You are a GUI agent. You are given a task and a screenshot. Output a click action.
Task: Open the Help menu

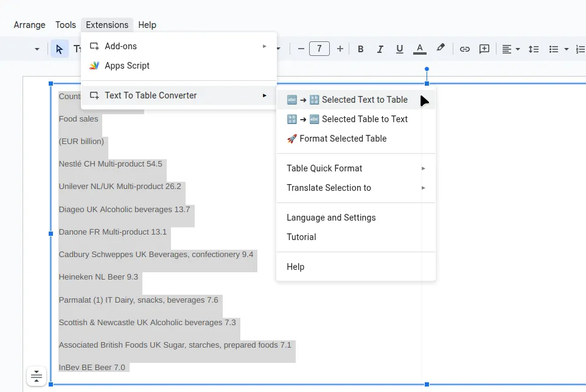pyautogui.click(x=147, y=24)
